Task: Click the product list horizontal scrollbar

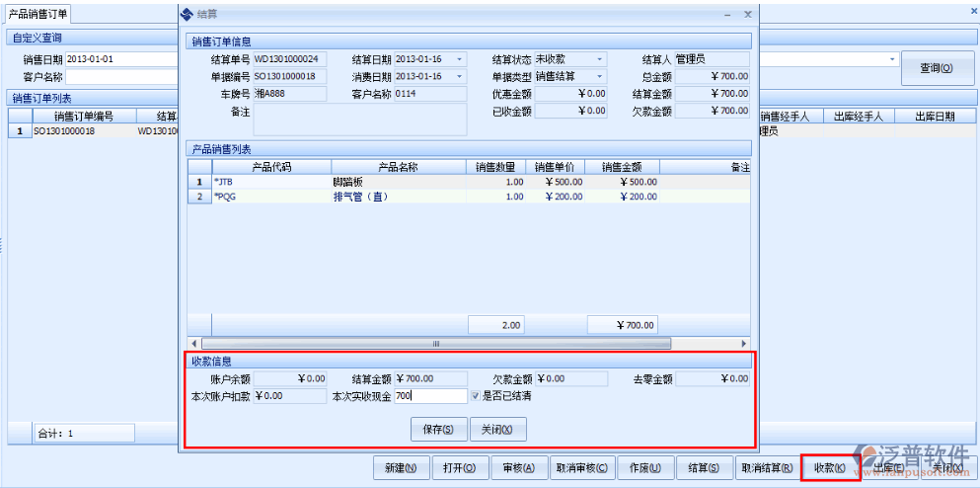Action: [434, 343]
